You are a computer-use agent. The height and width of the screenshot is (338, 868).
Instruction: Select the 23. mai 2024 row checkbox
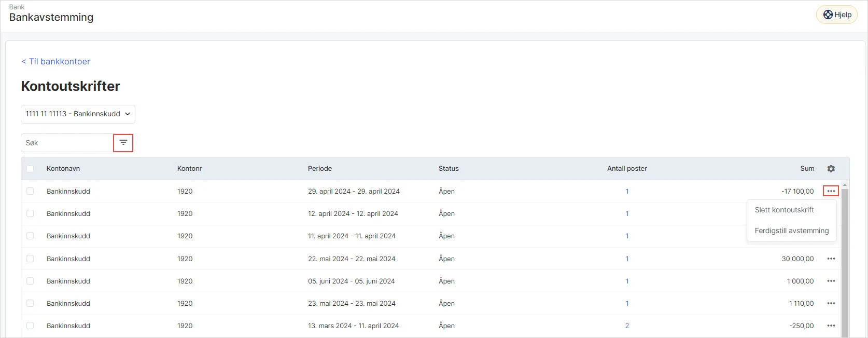click(30, 303)
